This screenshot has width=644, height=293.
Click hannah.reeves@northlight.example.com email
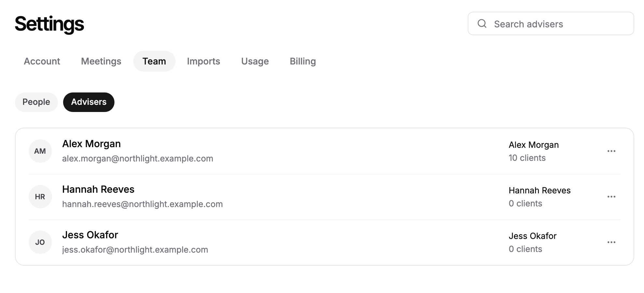click(142, 204)
